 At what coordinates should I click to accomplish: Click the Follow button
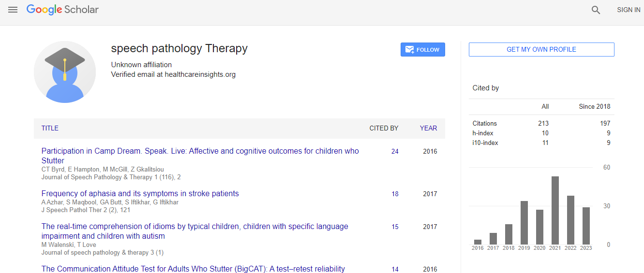point(422,50)
